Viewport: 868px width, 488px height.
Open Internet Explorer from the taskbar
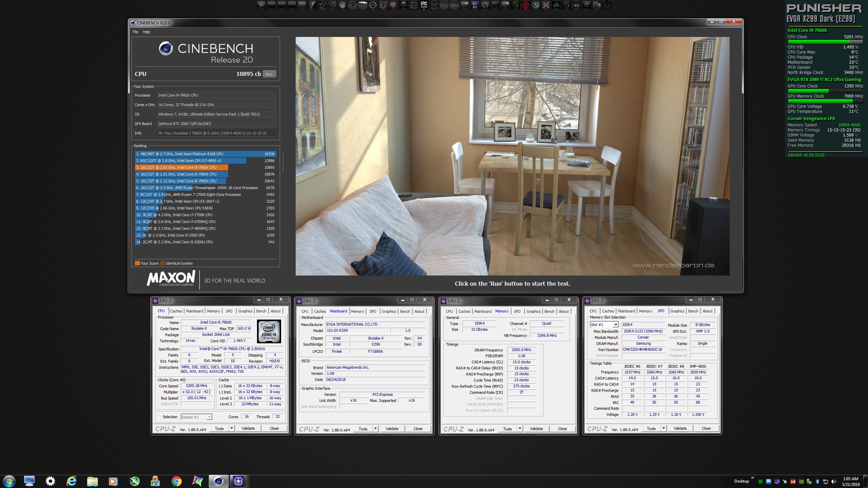[72, 481]
